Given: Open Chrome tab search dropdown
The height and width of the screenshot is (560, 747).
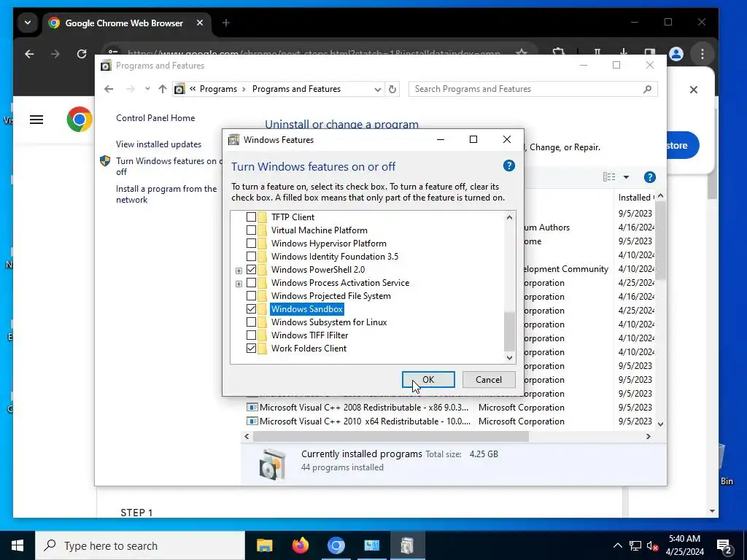Looking at the screenshot, I should point(28,23).
